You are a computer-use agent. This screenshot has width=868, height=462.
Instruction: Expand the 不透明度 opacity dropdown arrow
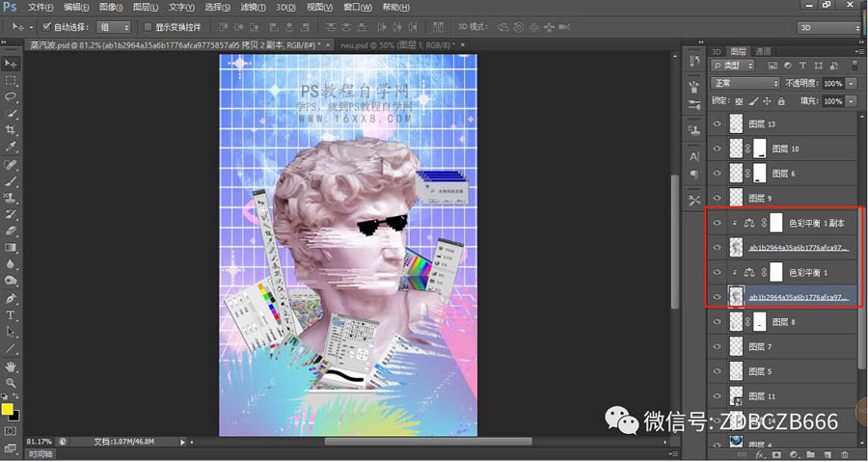(851, 84)
